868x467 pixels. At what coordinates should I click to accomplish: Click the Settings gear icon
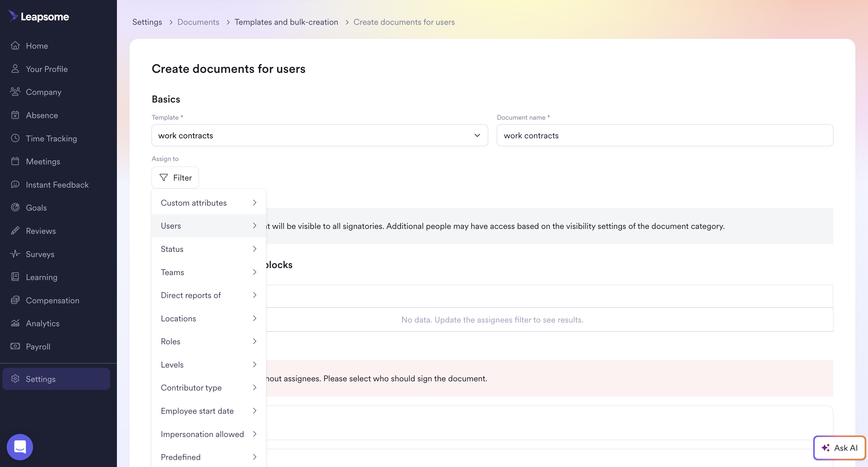click(x=15, y=379)
